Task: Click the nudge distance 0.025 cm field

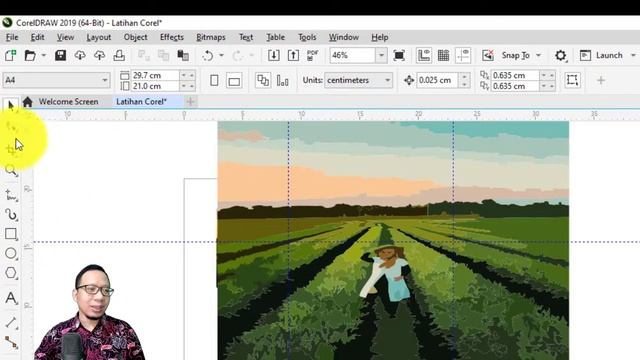Action: 437,80
